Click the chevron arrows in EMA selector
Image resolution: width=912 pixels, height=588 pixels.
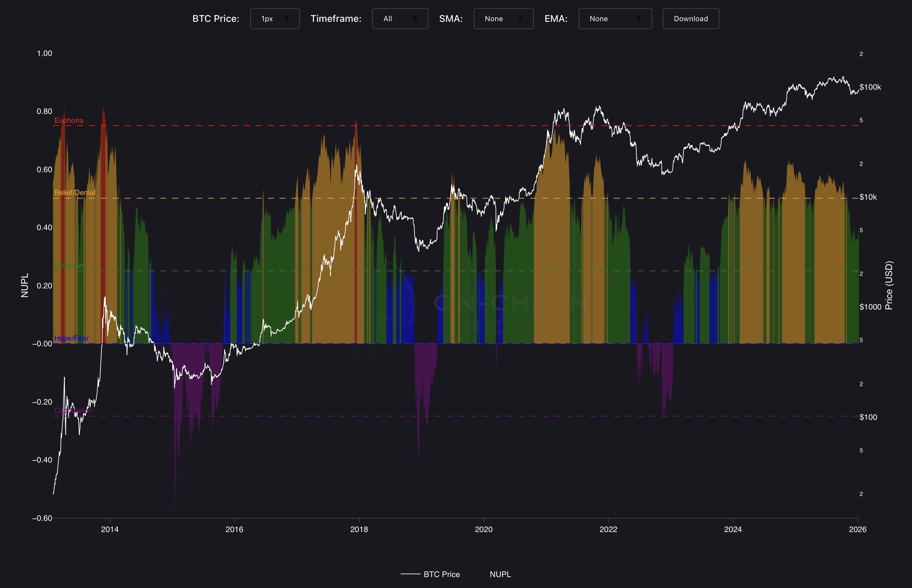pos(639,19)
